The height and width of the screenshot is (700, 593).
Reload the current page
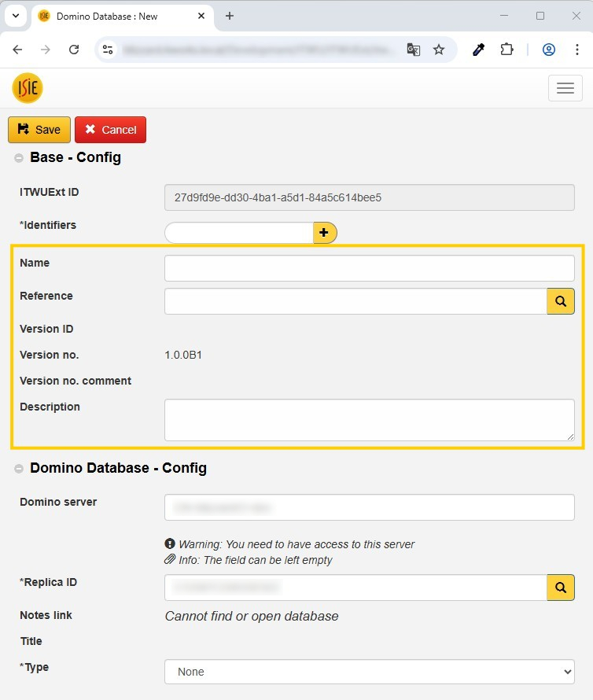pyautogui.click(x=74, y=50)
